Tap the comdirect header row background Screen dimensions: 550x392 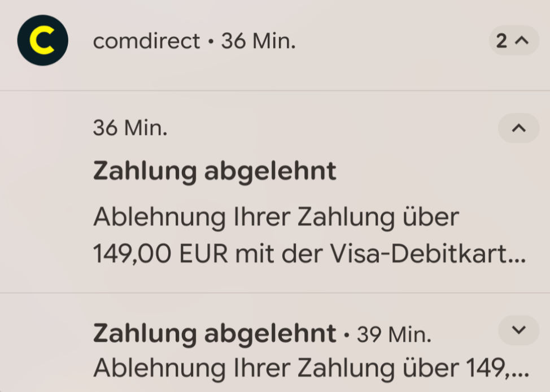click(275, 45)
